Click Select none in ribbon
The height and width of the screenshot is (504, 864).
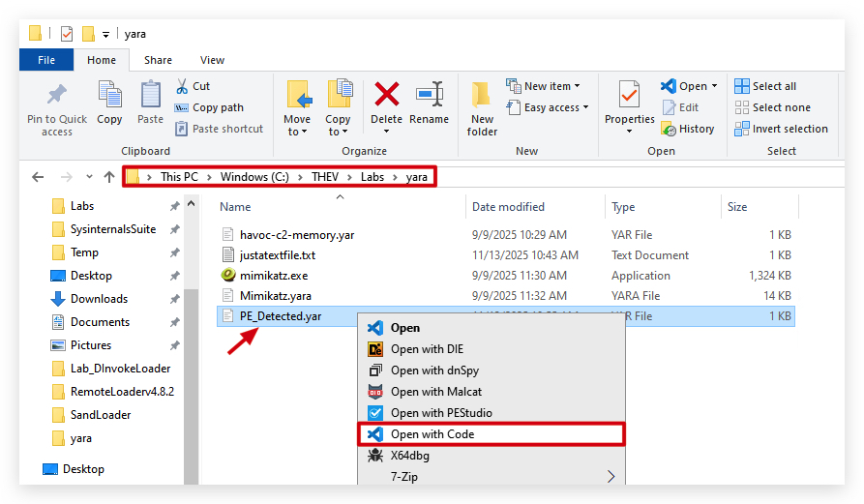click(772, 107)
